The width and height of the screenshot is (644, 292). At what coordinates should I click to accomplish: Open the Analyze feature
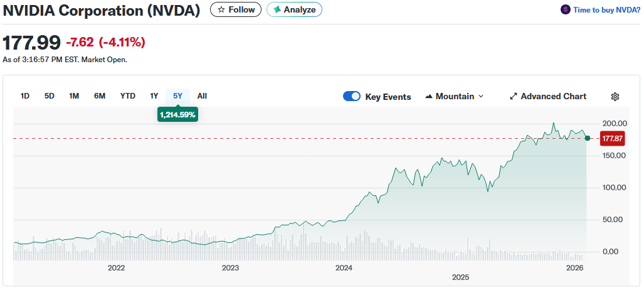pyautogui.click(x=294, y=9)
